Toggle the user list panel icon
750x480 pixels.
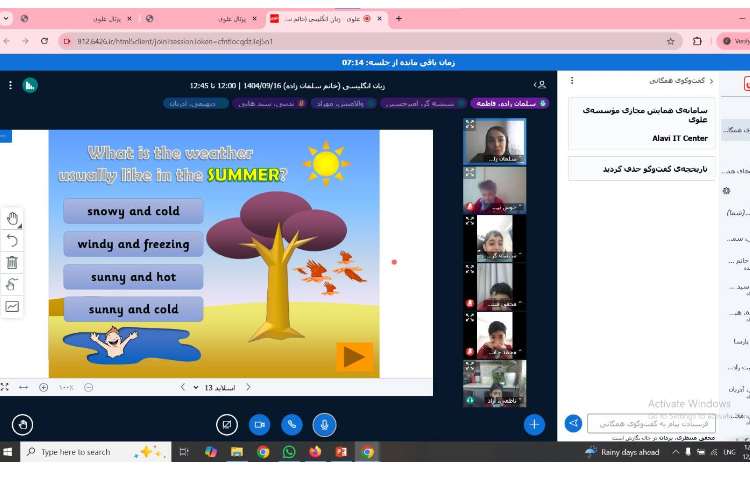(x=540, y=85)
